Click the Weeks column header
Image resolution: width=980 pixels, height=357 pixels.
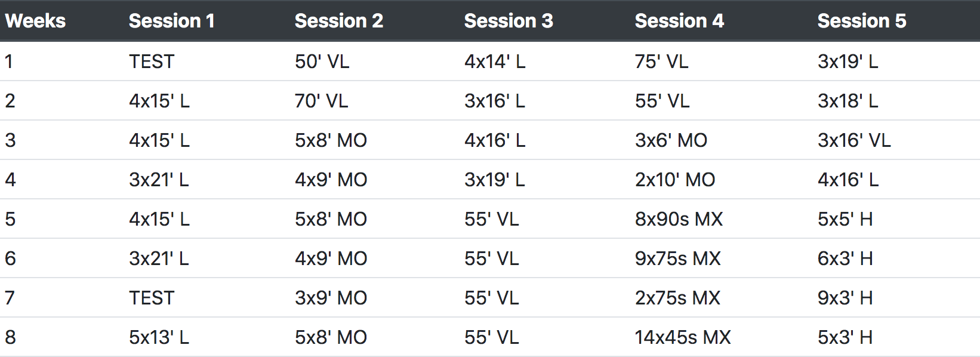click(x=35, y=21)
